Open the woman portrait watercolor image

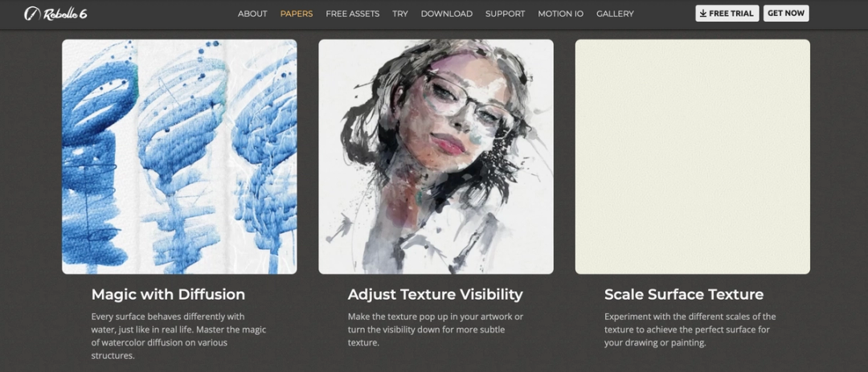point(436,157)
